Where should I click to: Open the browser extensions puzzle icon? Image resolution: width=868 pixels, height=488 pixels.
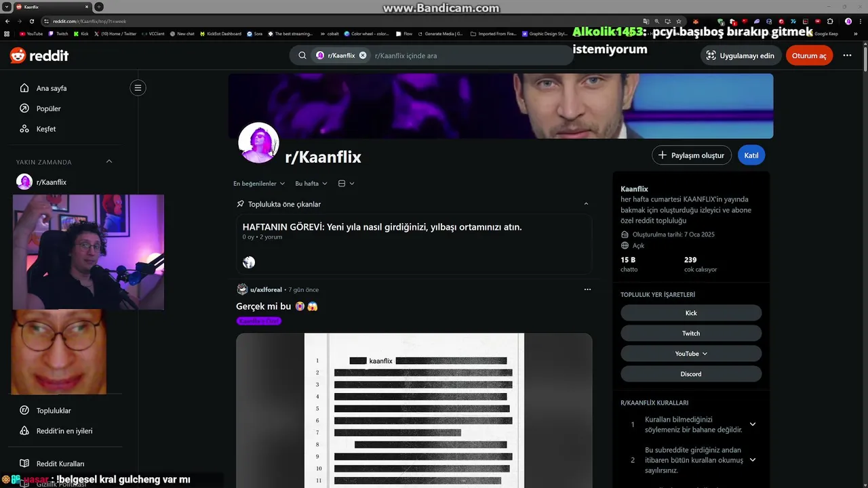pyautogui.click(x=830, y=21)
